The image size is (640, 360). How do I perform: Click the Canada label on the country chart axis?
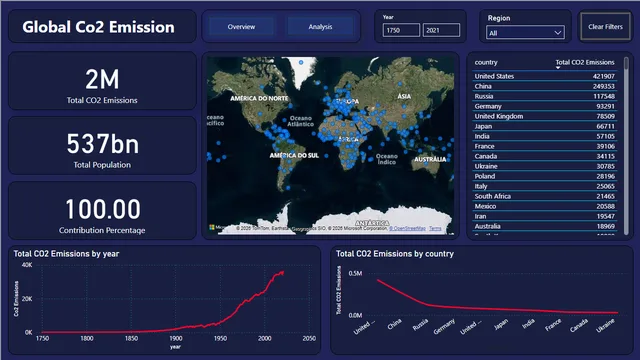coord(579,325)
